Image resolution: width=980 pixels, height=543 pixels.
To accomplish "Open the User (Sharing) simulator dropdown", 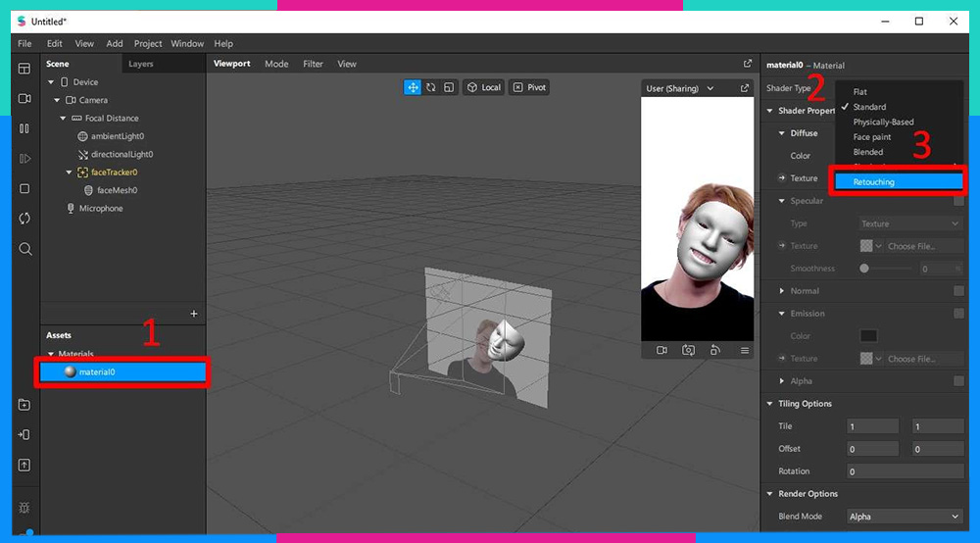I will tap(680, 89).
